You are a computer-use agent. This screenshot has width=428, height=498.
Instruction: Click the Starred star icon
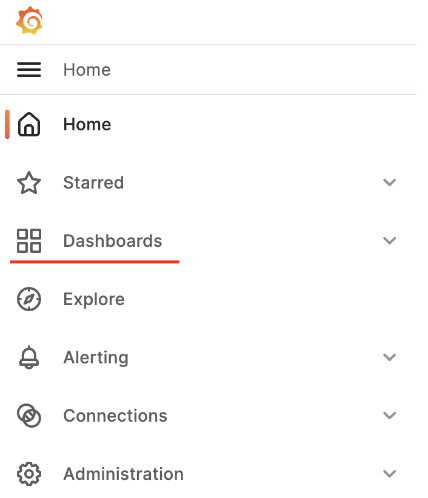tap(29, 183)
